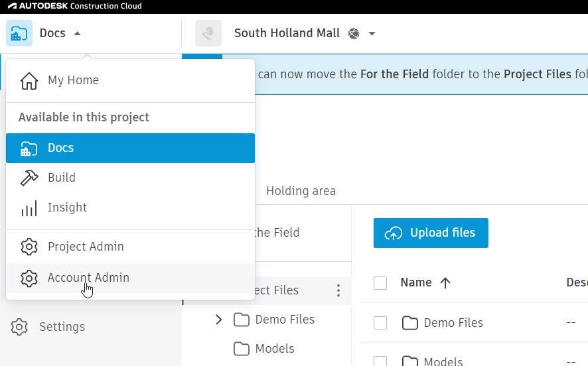Collapse the Docs product switcher dropdown
The height and width of the screenshot is (366, 588).
point(77,34)
